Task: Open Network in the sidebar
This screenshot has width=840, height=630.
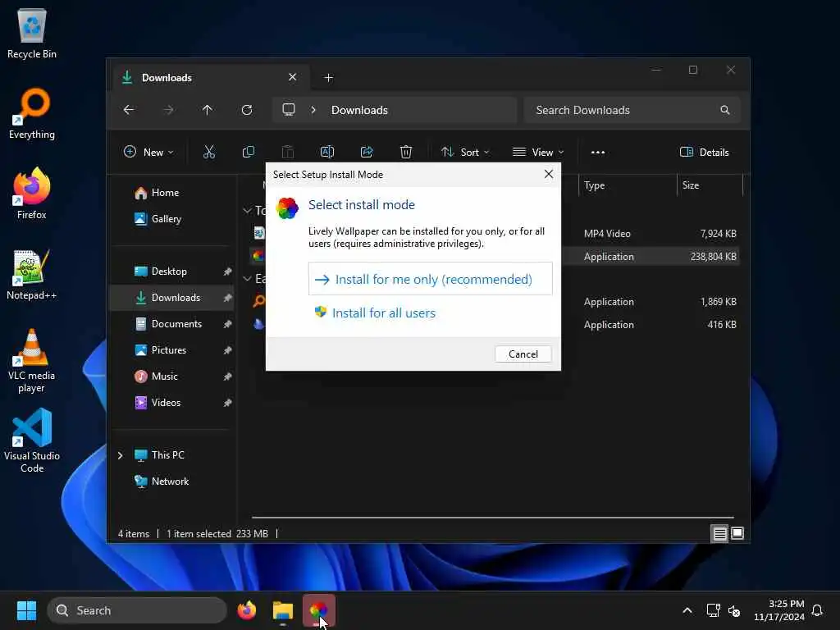Action: pyautogui.click(x=162, y=482)
